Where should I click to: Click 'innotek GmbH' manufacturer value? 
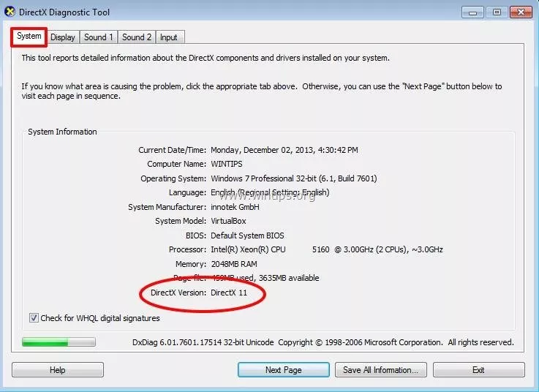(235, 207)
